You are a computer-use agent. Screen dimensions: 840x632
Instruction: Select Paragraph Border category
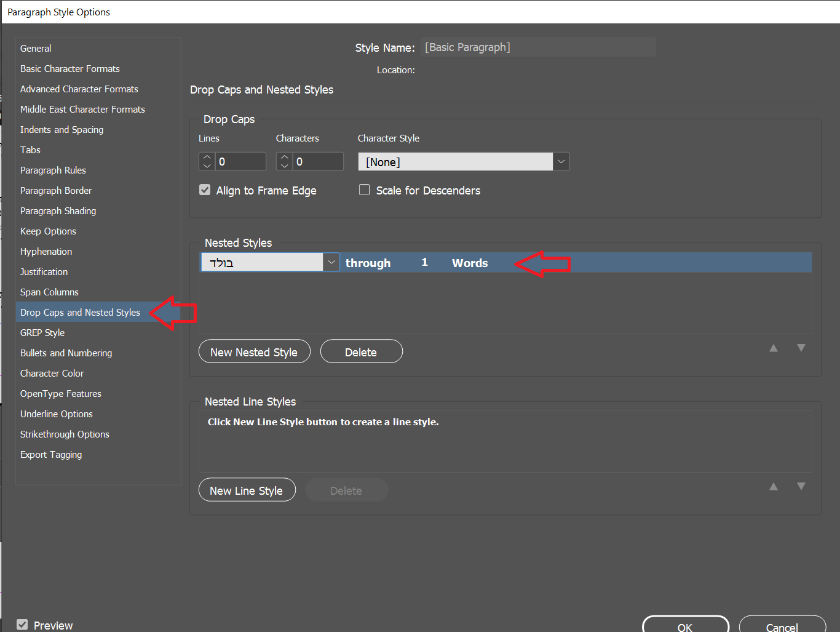tap(56, 191)
